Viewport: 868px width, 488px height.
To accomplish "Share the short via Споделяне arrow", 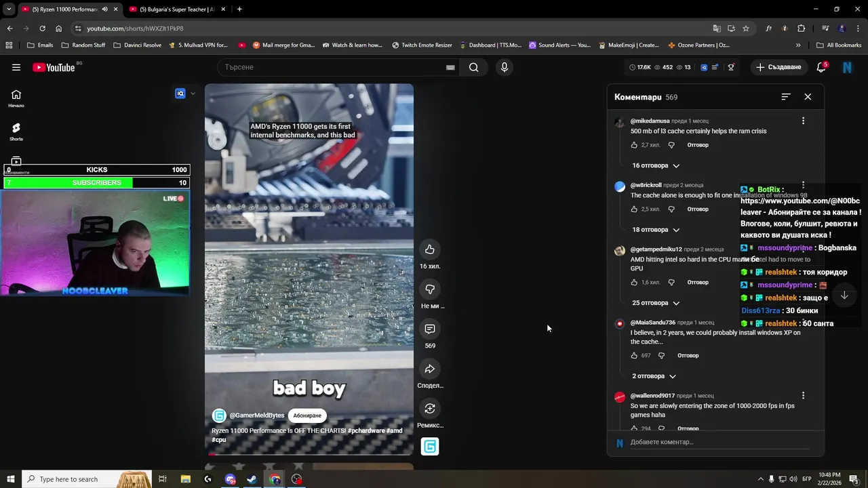I will 430,369.
